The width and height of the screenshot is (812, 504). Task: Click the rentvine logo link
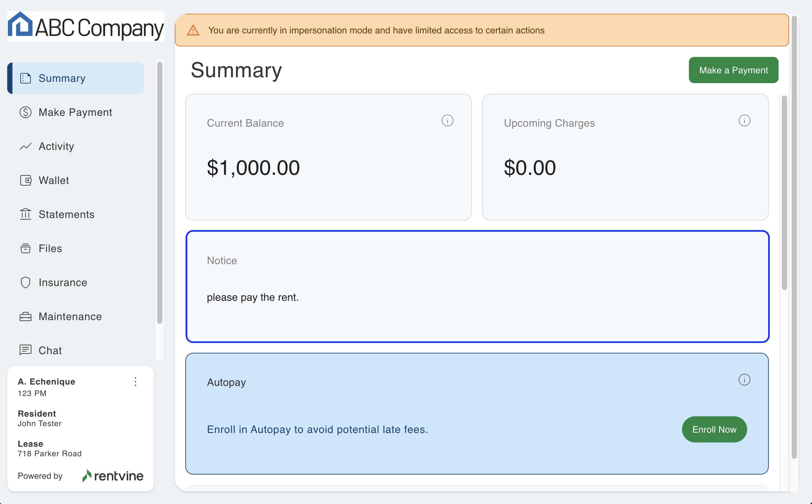pyautogui.click(x=113, y=476)
